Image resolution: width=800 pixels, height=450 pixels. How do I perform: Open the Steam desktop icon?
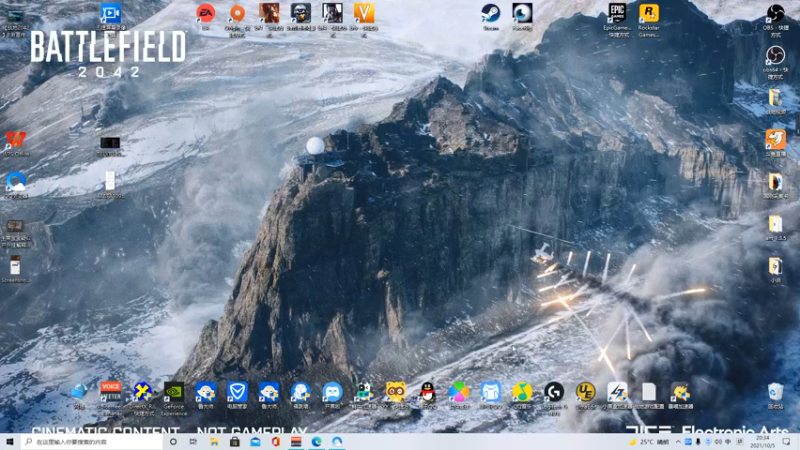point(490,14)
